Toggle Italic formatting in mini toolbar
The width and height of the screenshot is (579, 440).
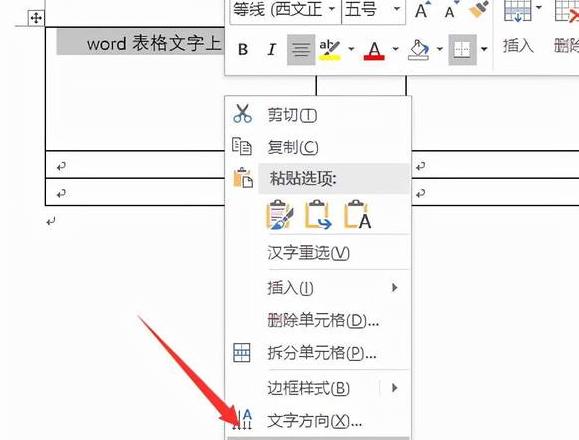(272, 49)
